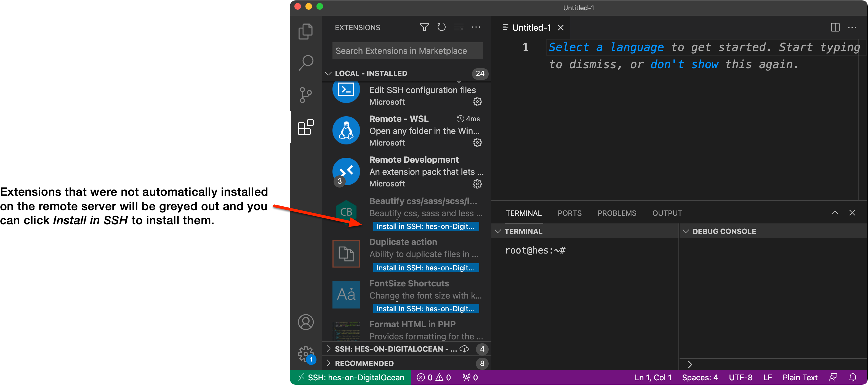Click the Remote Development extension pack icon

(346, 172)
